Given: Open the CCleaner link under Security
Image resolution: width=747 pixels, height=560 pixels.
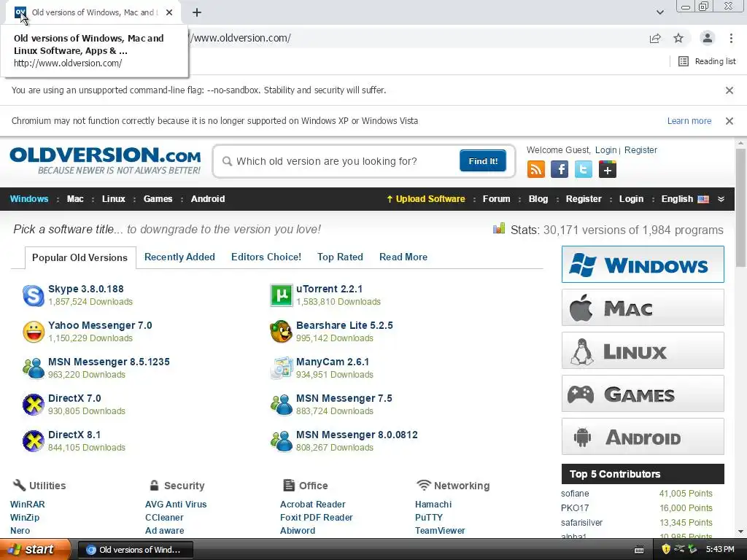Looking at the screenshot, I should [164, 518].
